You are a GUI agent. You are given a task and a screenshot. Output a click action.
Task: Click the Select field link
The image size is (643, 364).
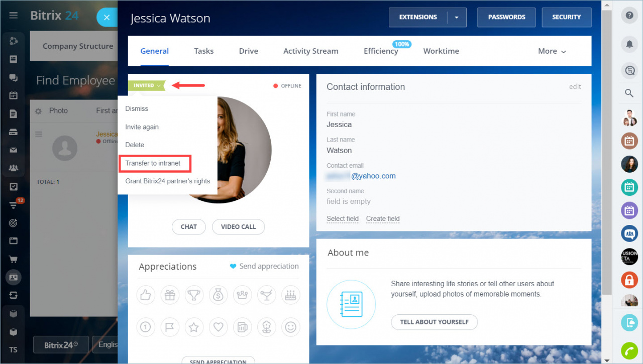coord(343,218)
